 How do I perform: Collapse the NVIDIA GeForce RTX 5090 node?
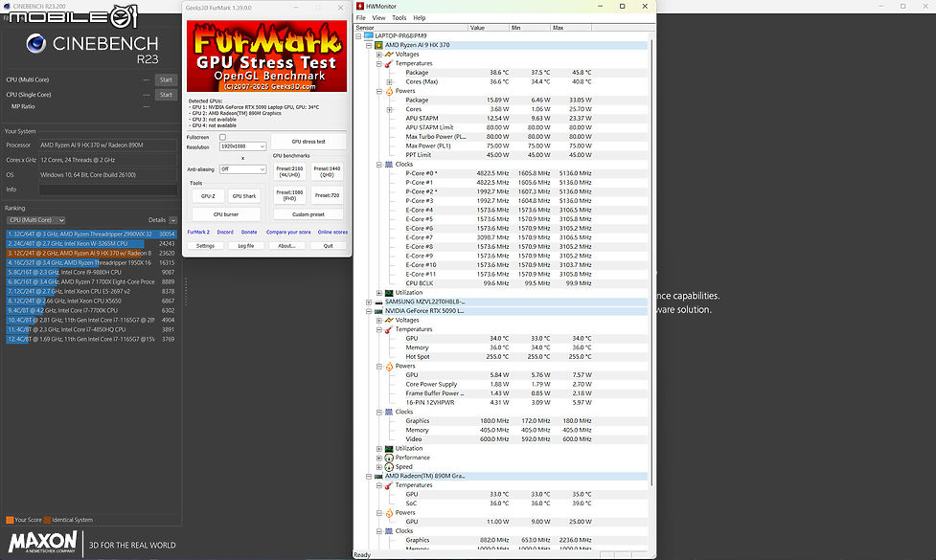click(x=369, y=311)
